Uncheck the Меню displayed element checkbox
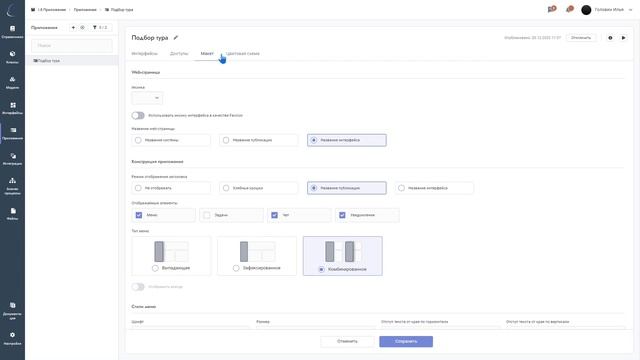 coord(139,215)
